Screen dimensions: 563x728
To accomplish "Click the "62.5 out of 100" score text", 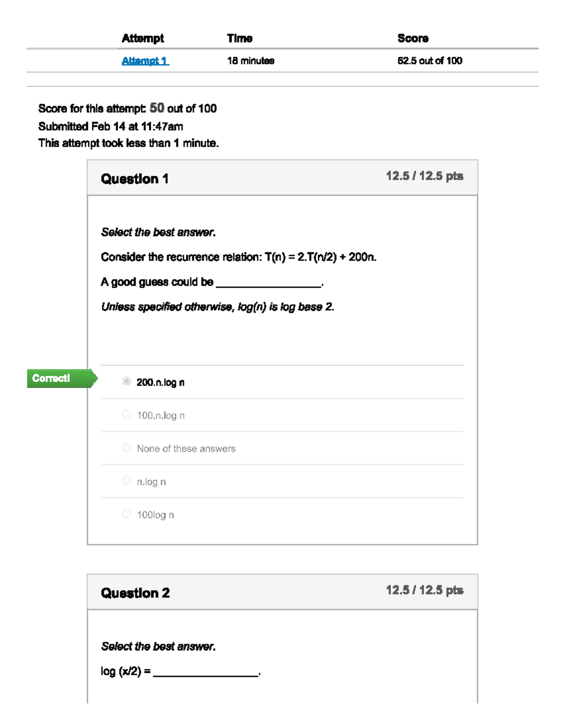I will click(429, 60).
